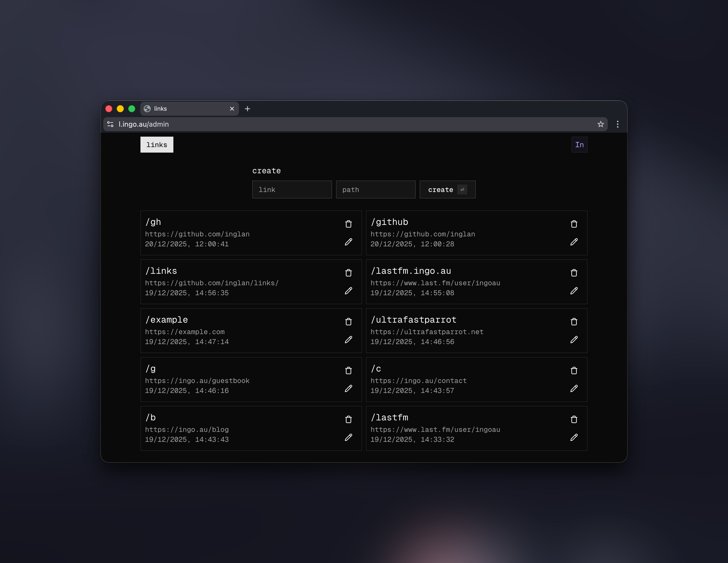This screenshot has height=563, width=728.
Task: Open the browser three-dot menu
Action: click(617, 124)
